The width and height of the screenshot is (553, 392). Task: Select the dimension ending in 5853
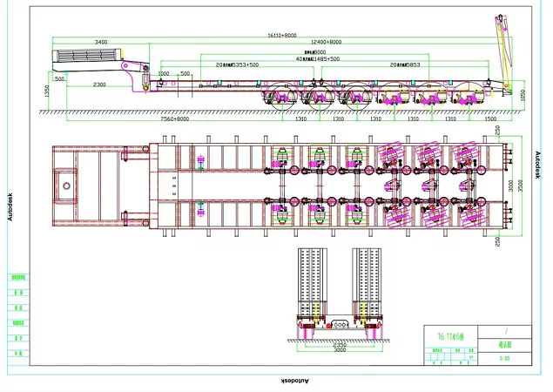click(405, 65)
